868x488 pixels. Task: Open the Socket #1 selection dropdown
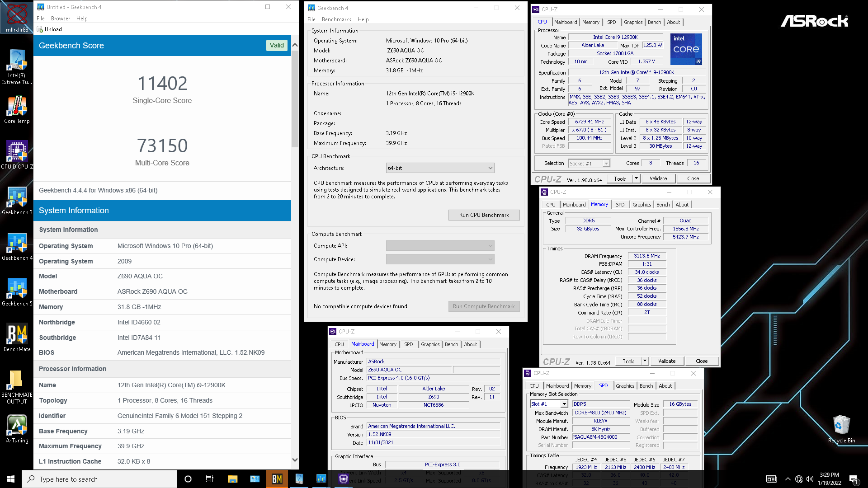tap(589, 164)
